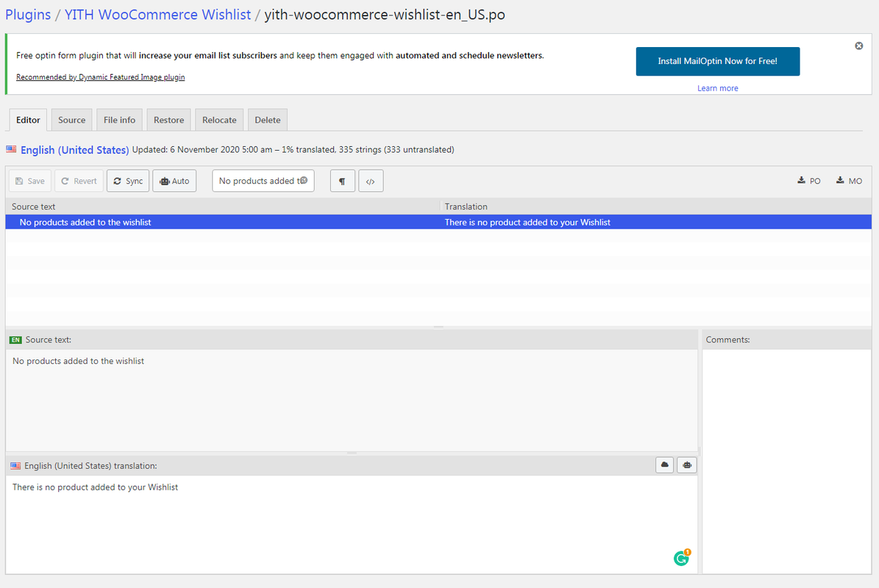Open the Grammarly badge in translation box
The height and width of the screenshot is (588, 879).
coord(682,559)
